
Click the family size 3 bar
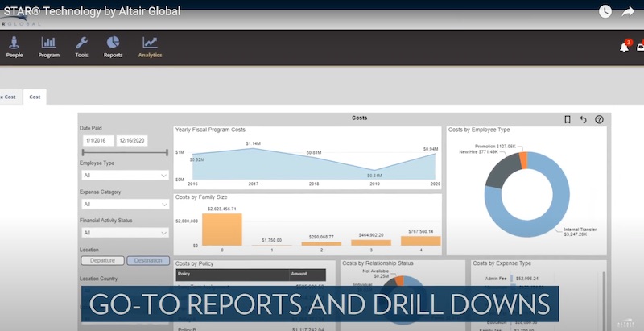[371, 242]
